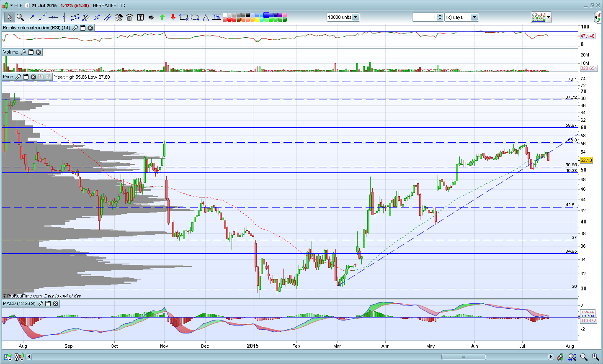603x364 pixels.
Task: Close the RSI indicator panel
Action: click(x=90, y=28)
